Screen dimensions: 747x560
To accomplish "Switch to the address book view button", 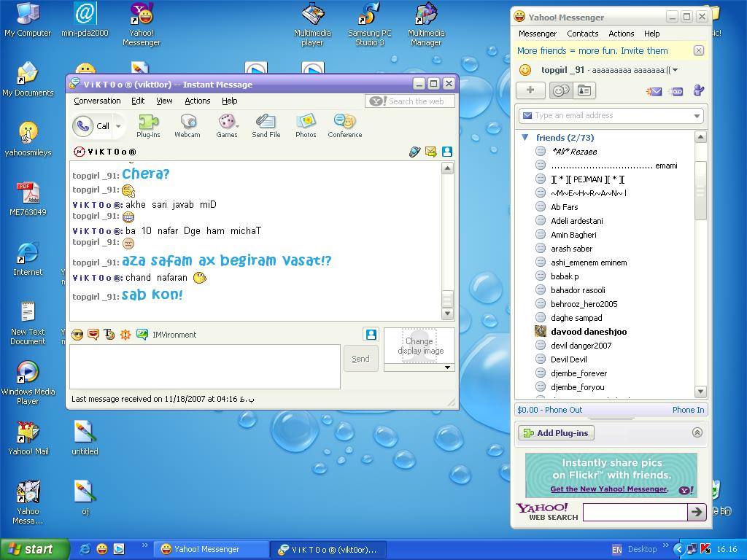I will 584,90.
